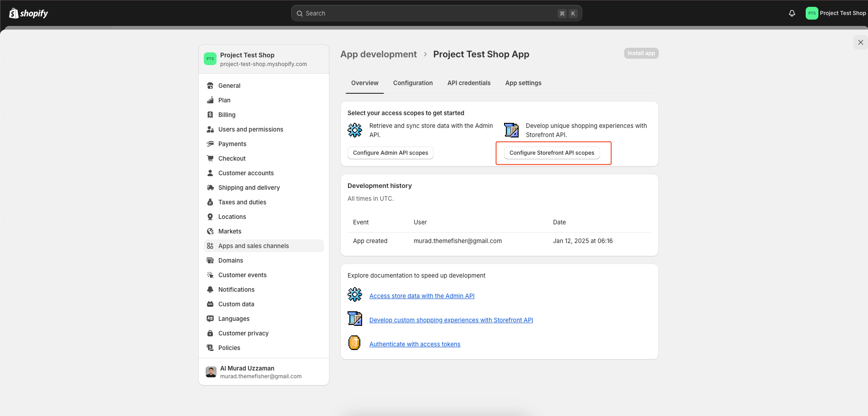868x416 pixels.
Task: Click the Domains icon
Action: point(210,260)
